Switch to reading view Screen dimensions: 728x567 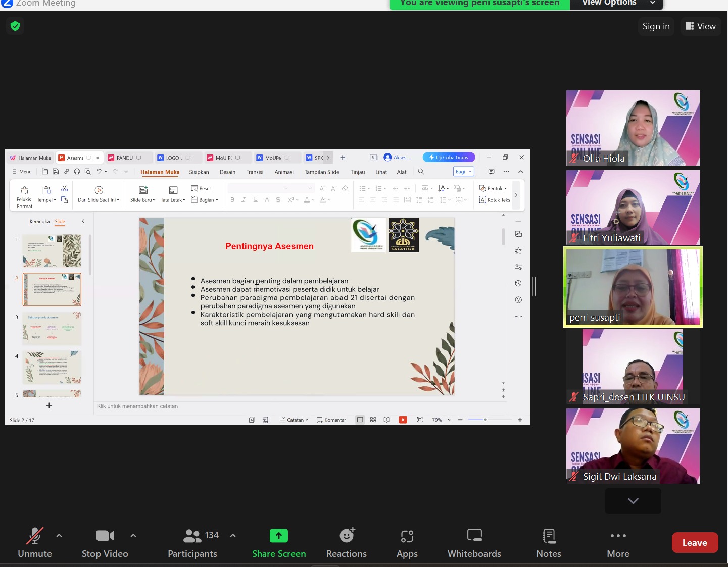pos(386,420)
